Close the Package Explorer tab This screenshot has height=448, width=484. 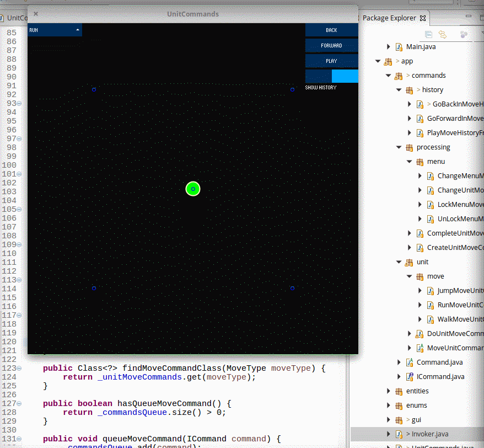coord(423,18)
